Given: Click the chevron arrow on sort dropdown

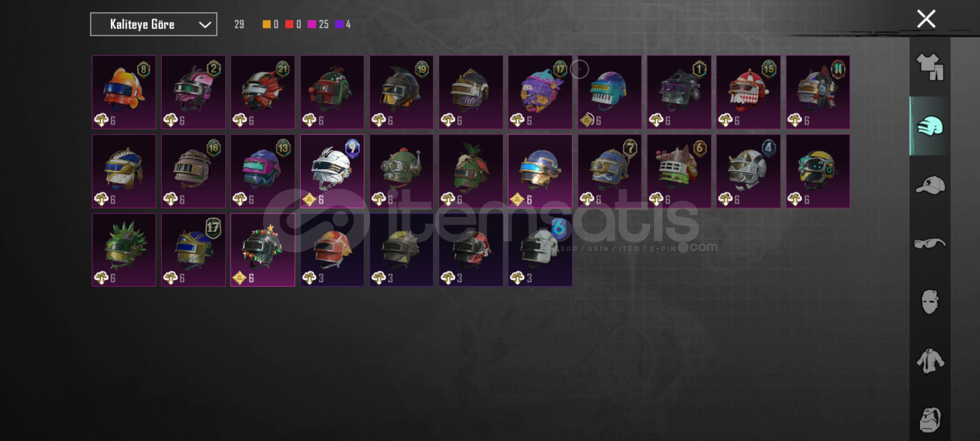Looking at the screenshot, I should pos(205,25).
